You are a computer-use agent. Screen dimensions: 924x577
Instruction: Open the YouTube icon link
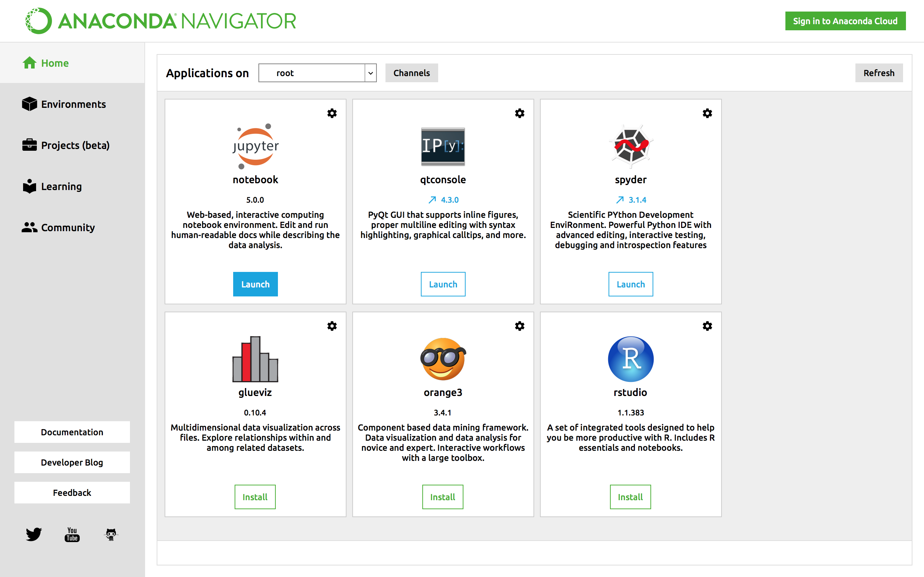point(72,534)
